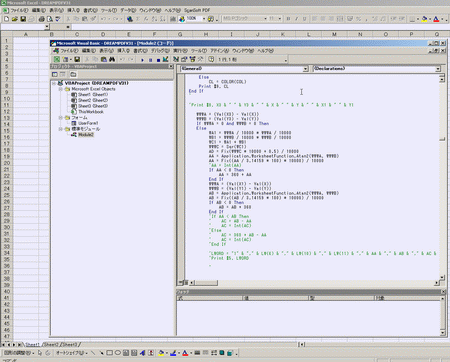Open the VBA editor's アドイン menu
Image resolution: width=450 pixels, height=362 pixels.
coord(219,51)
